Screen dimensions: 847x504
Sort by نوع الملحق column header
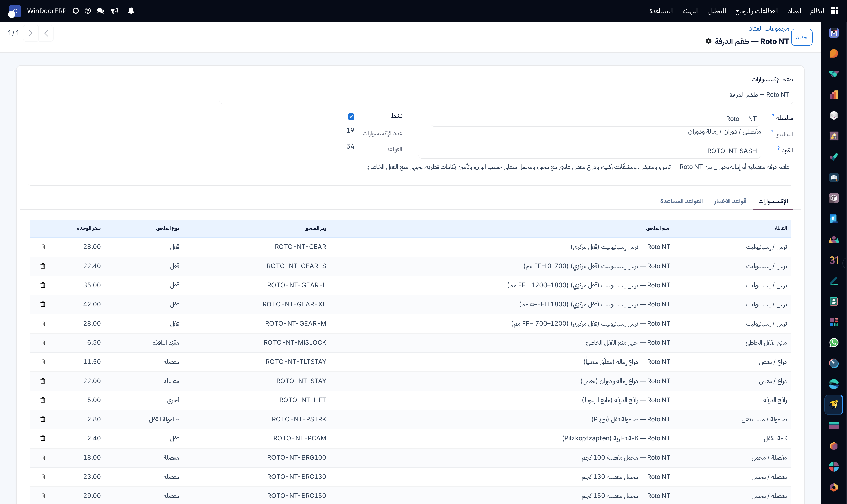[x=167, y=228]
